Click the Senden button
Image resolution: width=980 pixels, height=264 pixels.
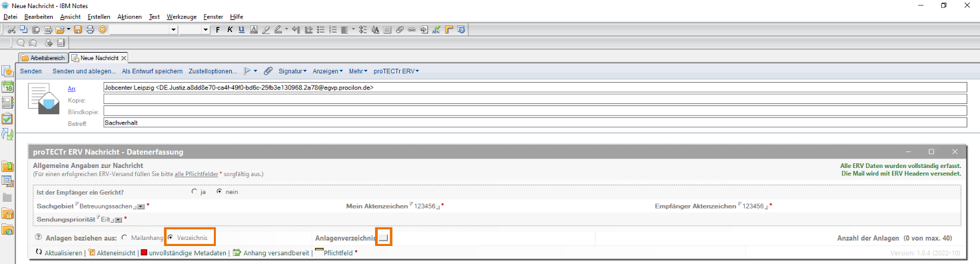coord(31,71)
